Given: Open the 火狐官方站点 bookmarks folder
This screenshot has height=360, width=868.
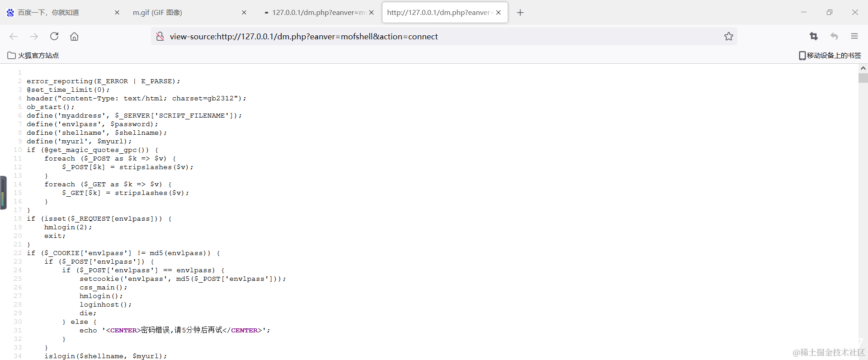Looking at the screenshot, I should point(33,56).
